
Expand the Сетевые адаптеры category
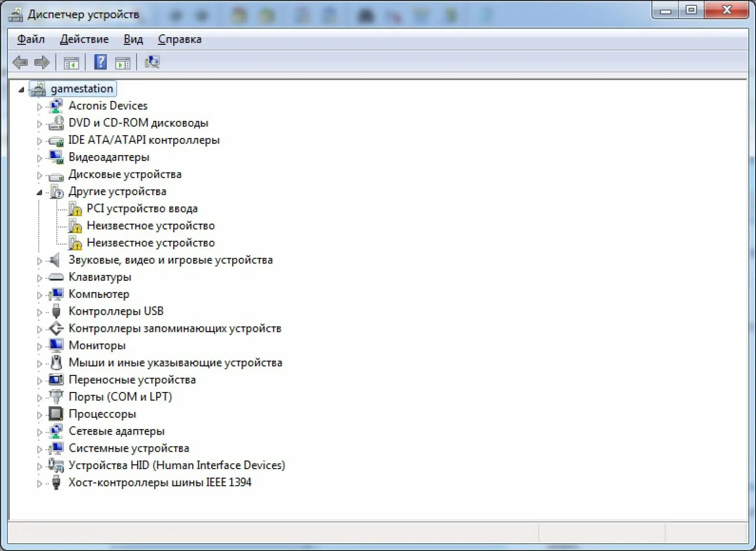pos(39,432)
